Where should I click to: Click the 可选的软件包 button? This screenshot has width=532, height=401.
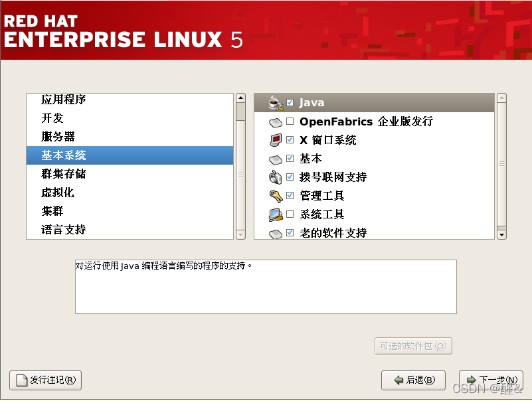[x=413, y=347]
